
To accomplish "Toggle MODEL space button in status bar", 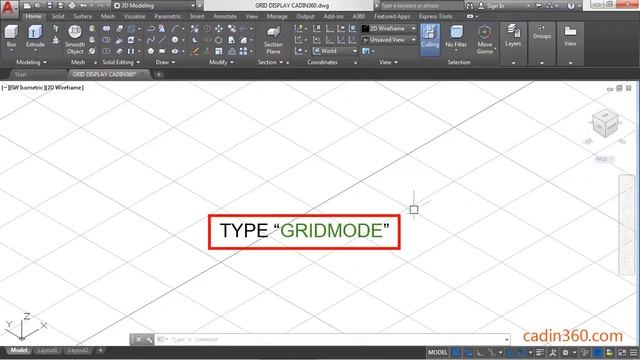I will tap(438, 353).
